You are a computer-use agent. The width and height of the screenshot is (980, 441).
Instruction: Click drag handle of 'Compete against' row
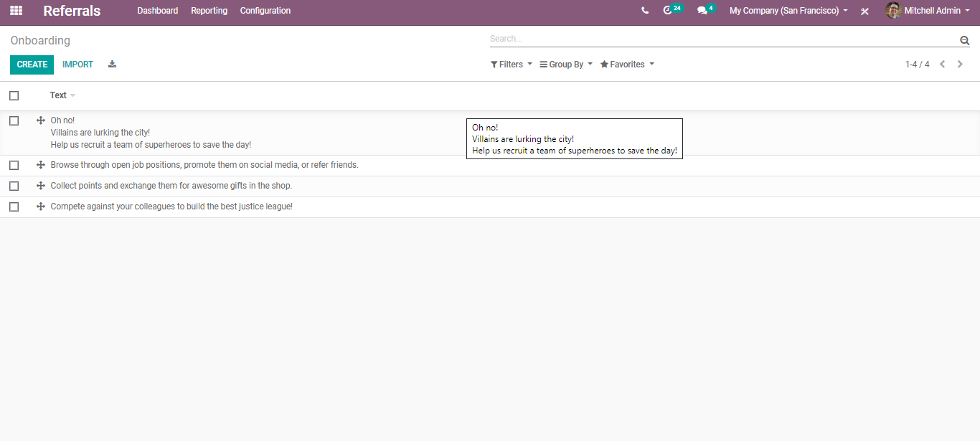coord(41,207)
